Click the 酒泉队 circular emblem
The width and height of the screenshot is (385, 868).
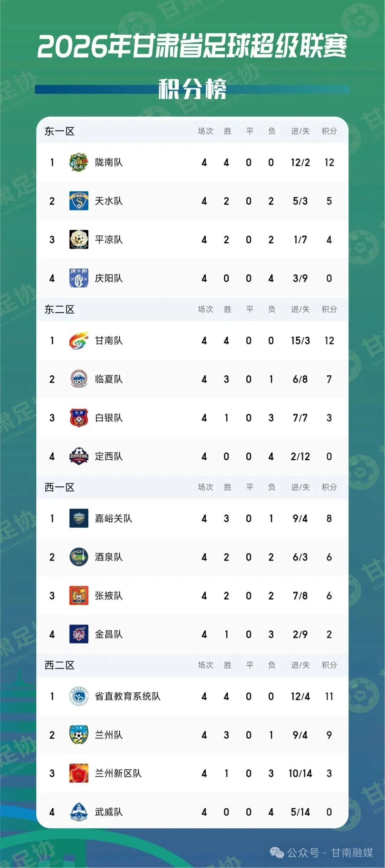pos(79,557)
